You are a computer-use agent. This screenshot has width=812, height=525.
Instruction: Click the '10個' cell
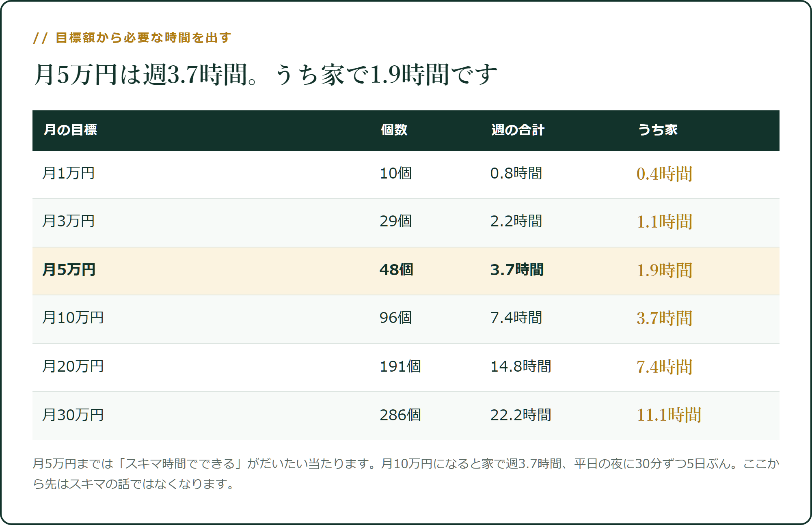pos(396,173)
